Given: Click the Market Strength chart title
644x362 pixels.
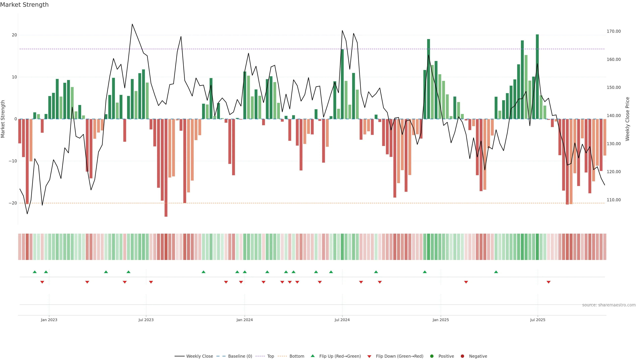Looking at the screenshot, I should (x=24, y=5).
